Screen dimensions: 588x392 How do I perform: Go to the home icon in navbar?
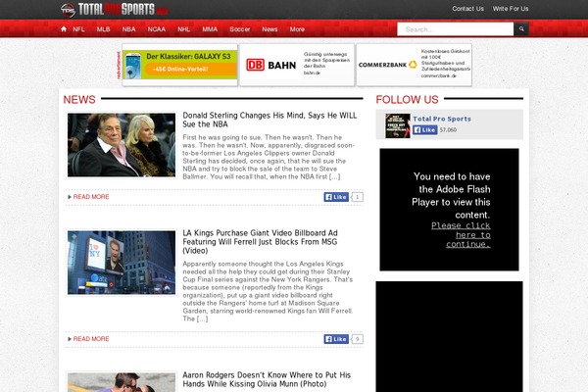[x=64, y=28]
